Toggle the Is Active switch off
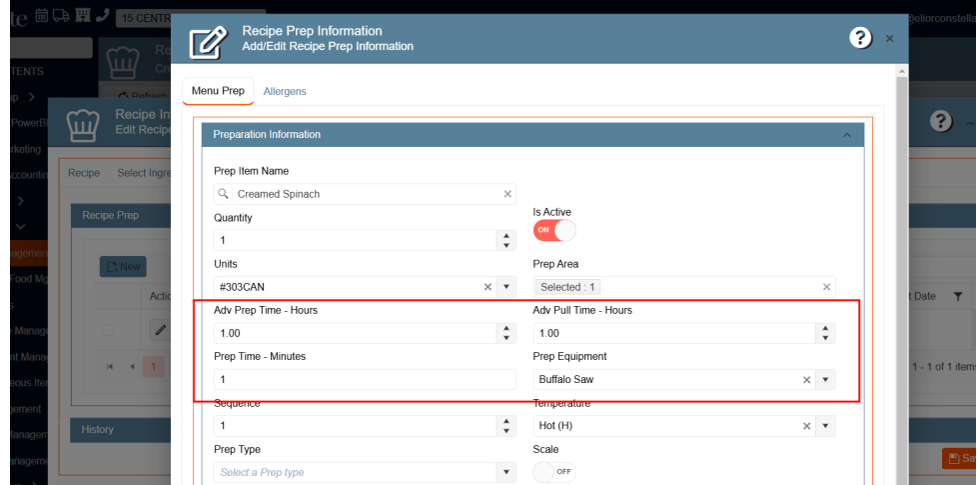 click(553, 230)
